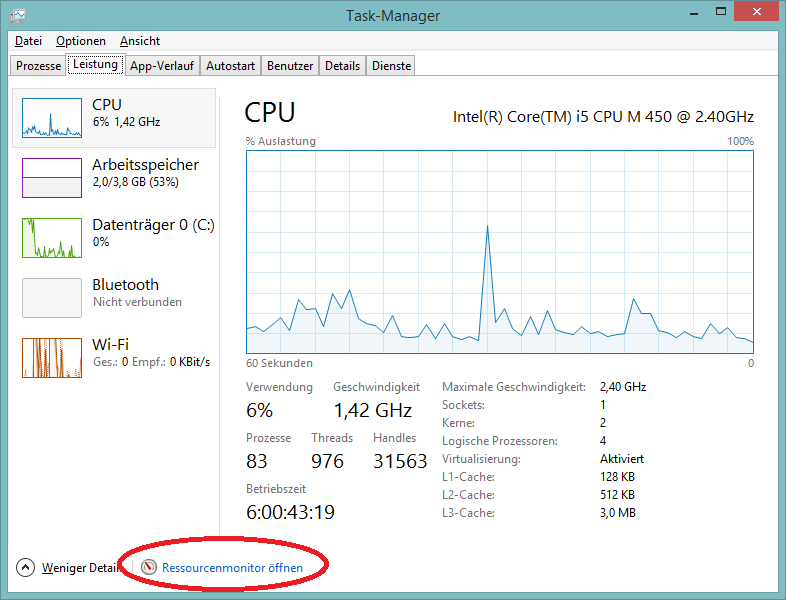
Task: Switch to the Details tab
Action: pos(342,66)
